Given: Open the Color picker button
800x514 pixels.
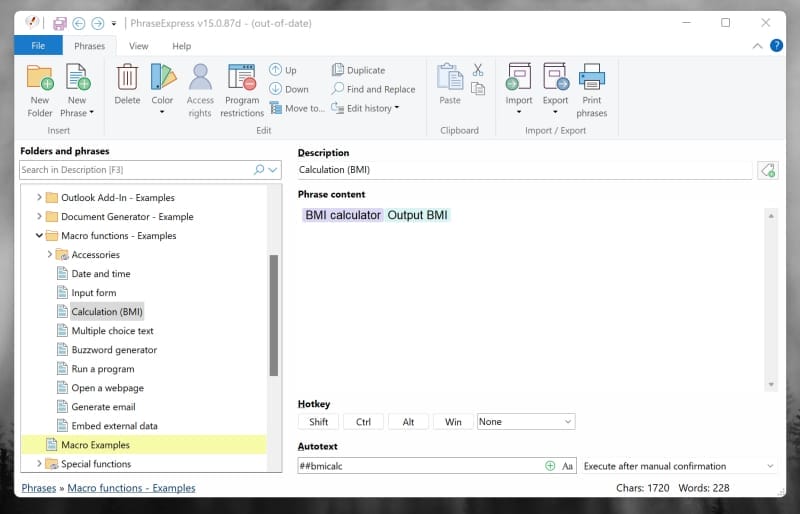Looking at the screenshot, I should coord(162,90).
